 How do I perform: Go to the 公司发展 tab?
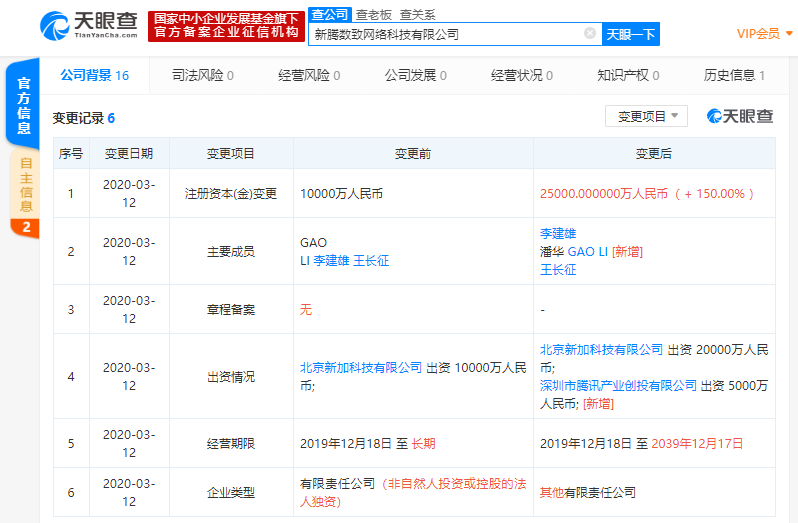[415, 75]
